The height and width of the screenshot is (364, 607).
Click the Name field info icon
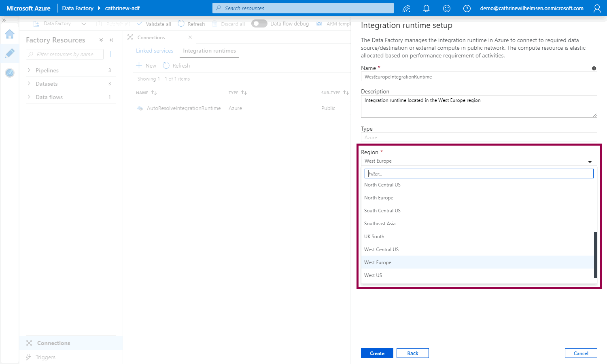(x=594, y=68)
